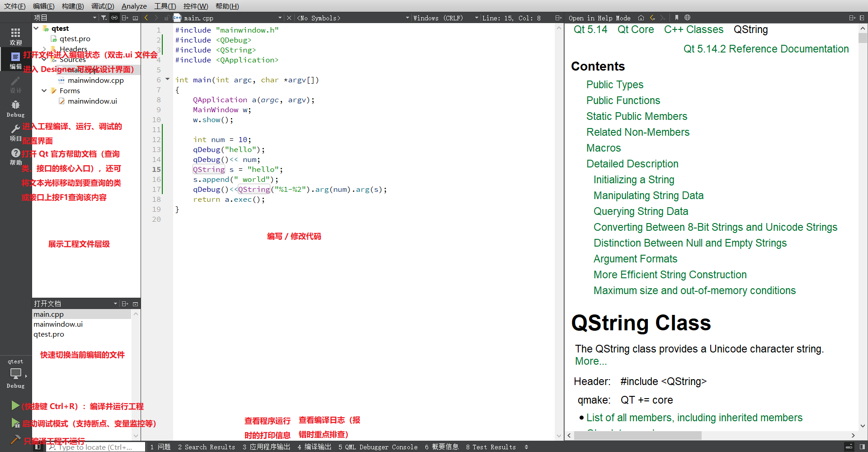
Task: Build the project with the hammer icon
Action: (15, 439)
